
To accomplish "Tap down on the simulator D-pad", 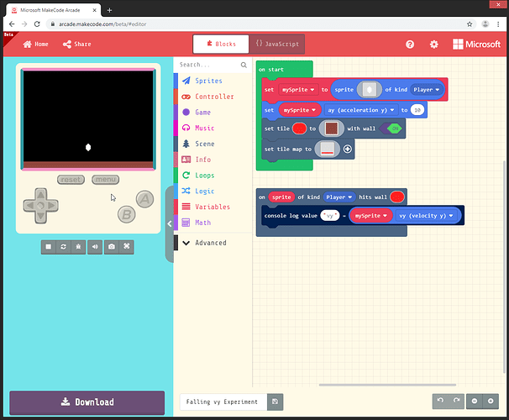I will point(41,217).
